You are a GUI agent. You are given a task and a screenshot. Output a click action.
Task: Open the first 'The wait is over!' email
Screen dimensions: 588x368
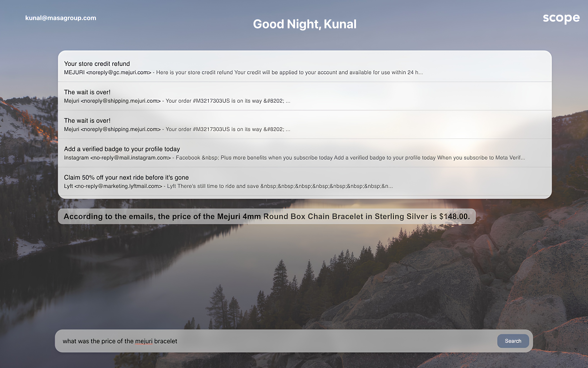tap(87, 92)
